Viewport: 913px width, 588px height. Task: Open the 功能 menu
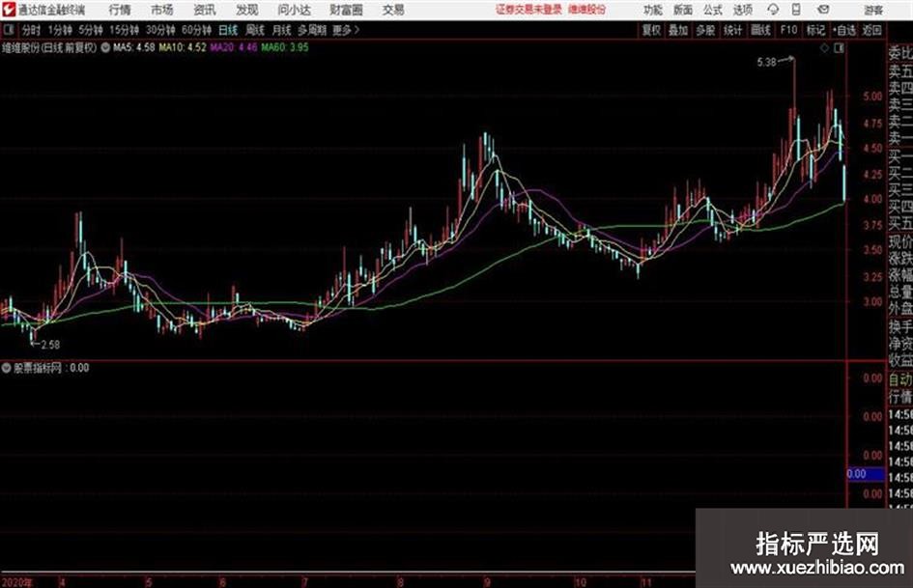653,10
